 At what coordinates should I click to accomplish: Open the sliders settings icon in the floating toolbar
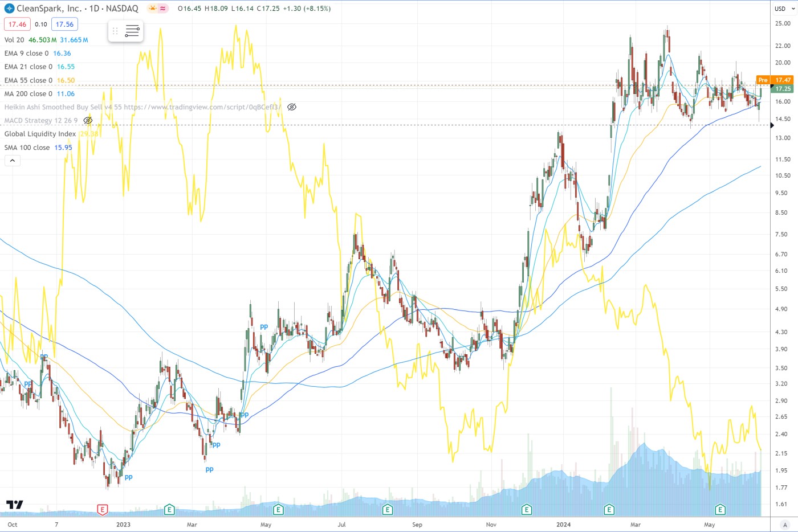132,31
